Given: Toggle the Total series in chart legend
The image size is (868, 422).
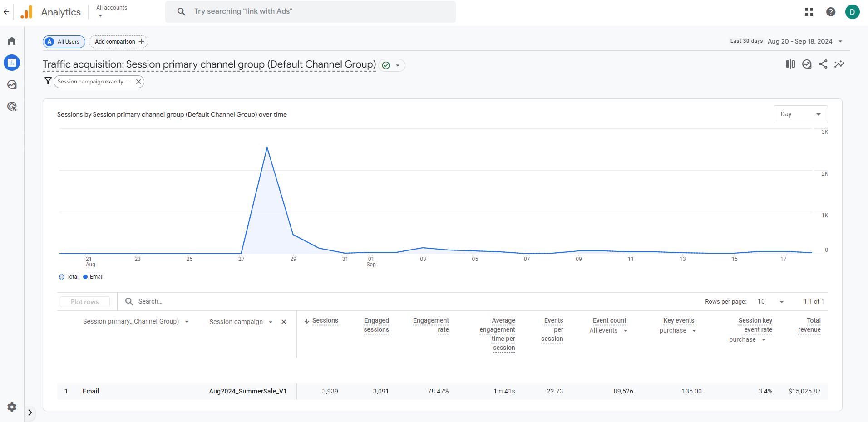Looking at the screenshot, I should 69,277.
